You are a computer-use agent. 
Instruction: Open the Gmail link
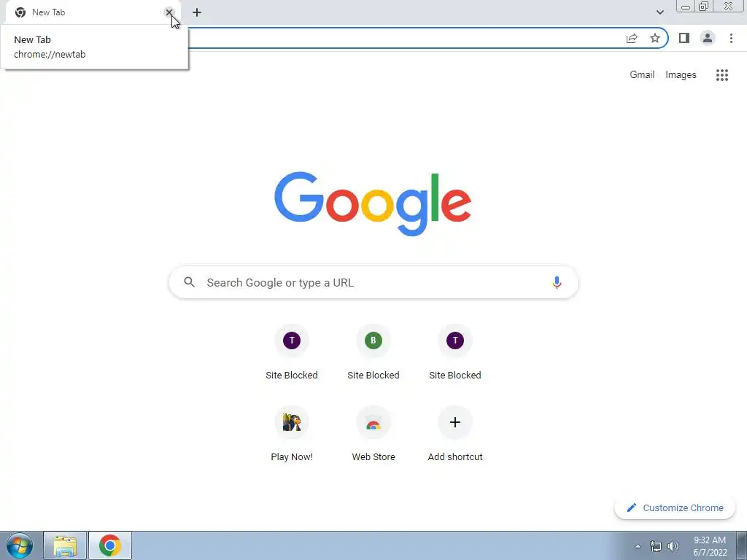point(642,75)
